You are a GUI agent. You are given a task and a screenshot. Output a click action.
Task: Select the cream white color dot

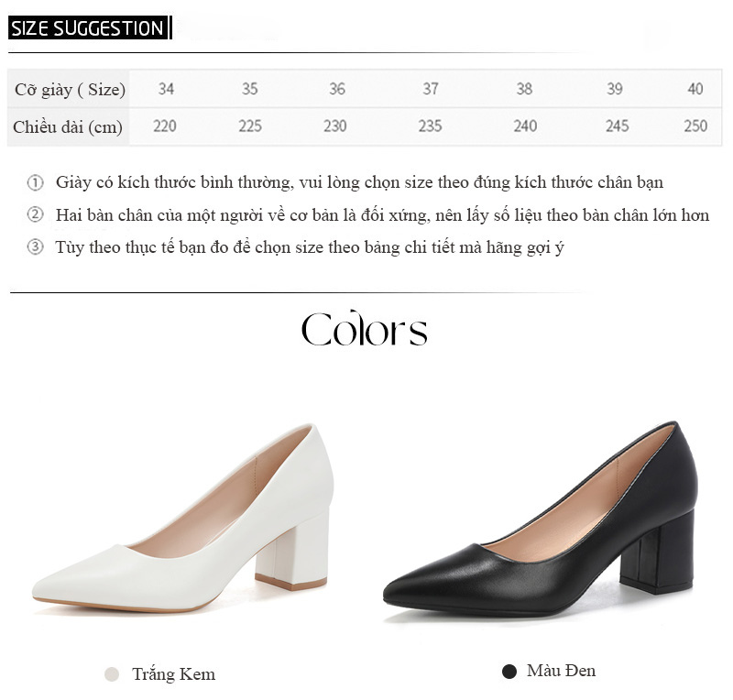112,674
